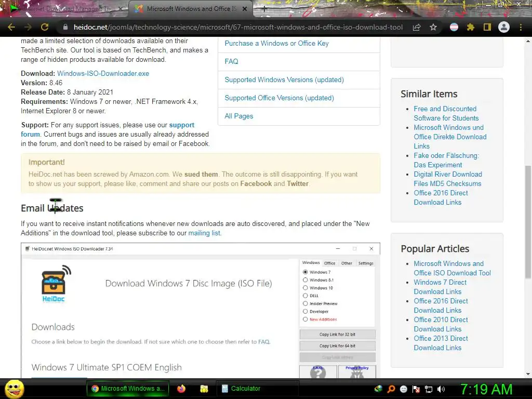Open Microsoft Windows and Office ISO Download Tool article

click(x=453, y=269)
